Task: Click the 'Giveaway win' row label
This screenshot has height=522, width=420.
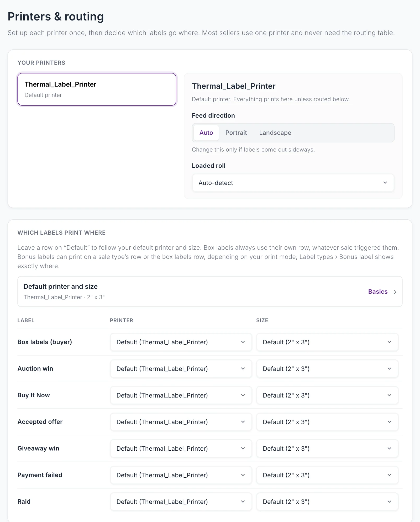Action: point(38,448)
